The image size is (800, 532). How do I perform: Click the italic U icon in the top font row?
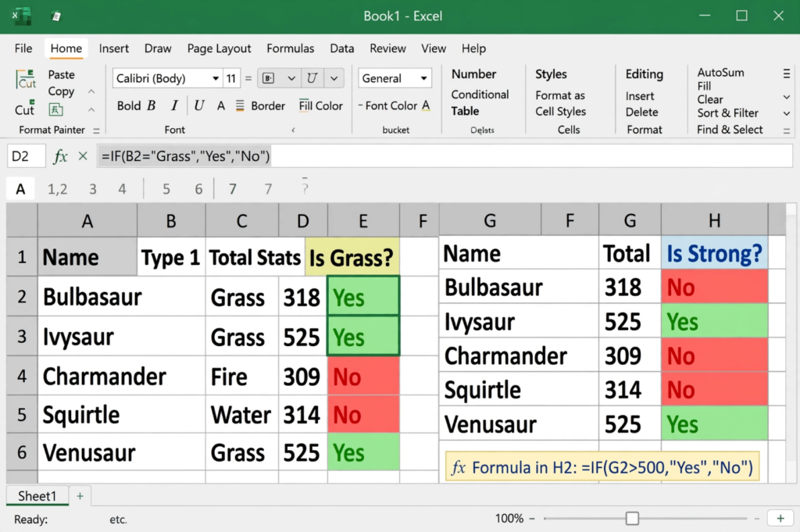click(312, 78)
